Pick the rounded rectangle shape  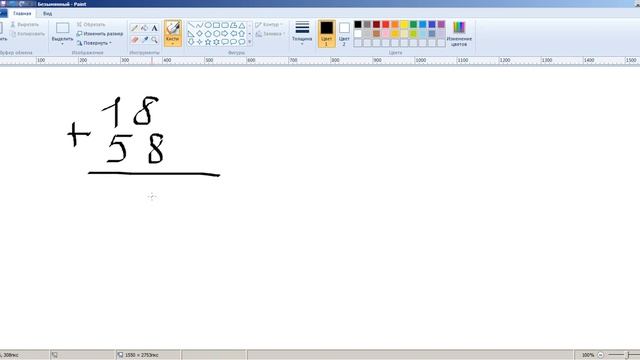225,25
